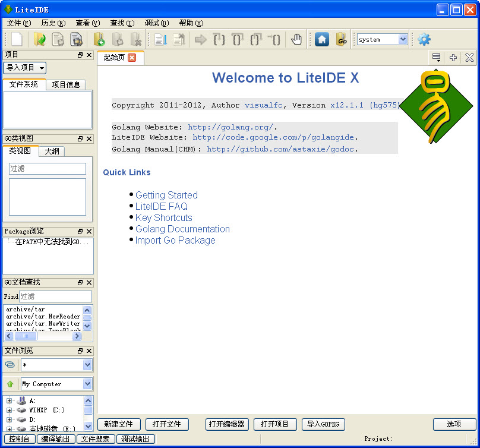Click the Open project folder icon

click(x=99, y=39)
